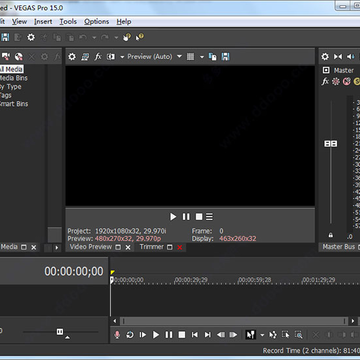Click the Master bus slider handle
The width and height of the screenshot is (360, 360).
coord(331,144)
